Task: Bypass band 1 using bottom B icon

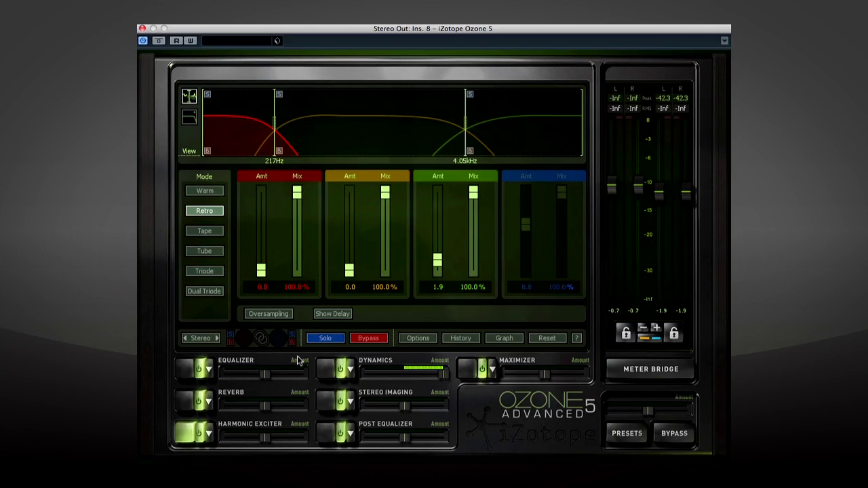Action: pos(208,151)
